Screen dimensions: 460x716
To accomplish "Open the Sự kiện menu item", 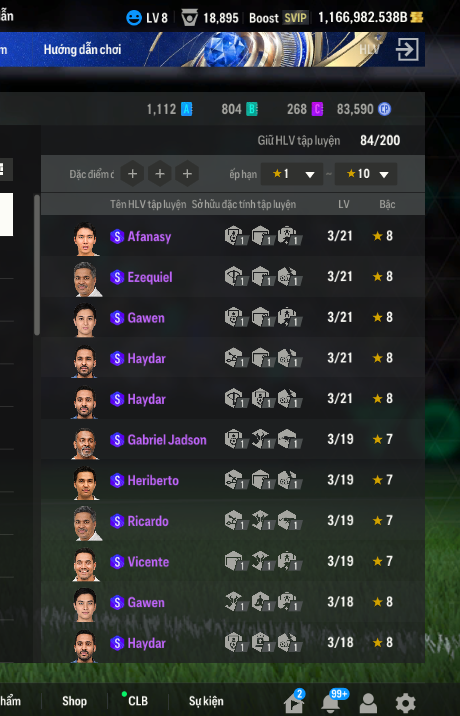I will click(x=206, y=701).
